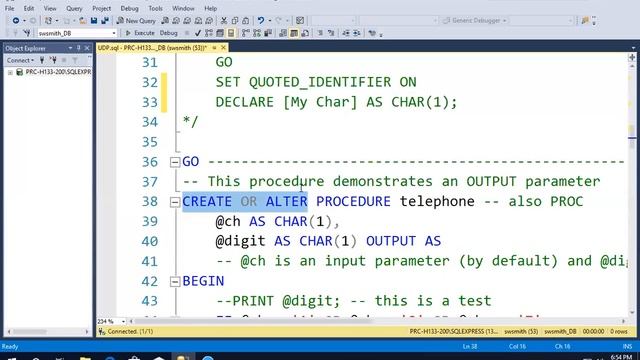Click the New Project icon
The width and height of the screenshot is (640, 360).
click(49, 20)
